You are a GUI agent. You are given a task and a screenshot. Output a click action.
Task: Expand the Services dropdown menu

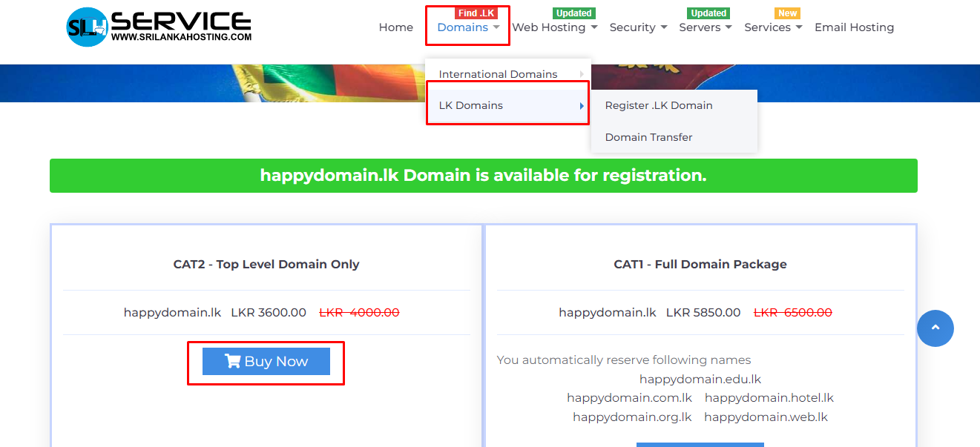(x=773, y=27)
